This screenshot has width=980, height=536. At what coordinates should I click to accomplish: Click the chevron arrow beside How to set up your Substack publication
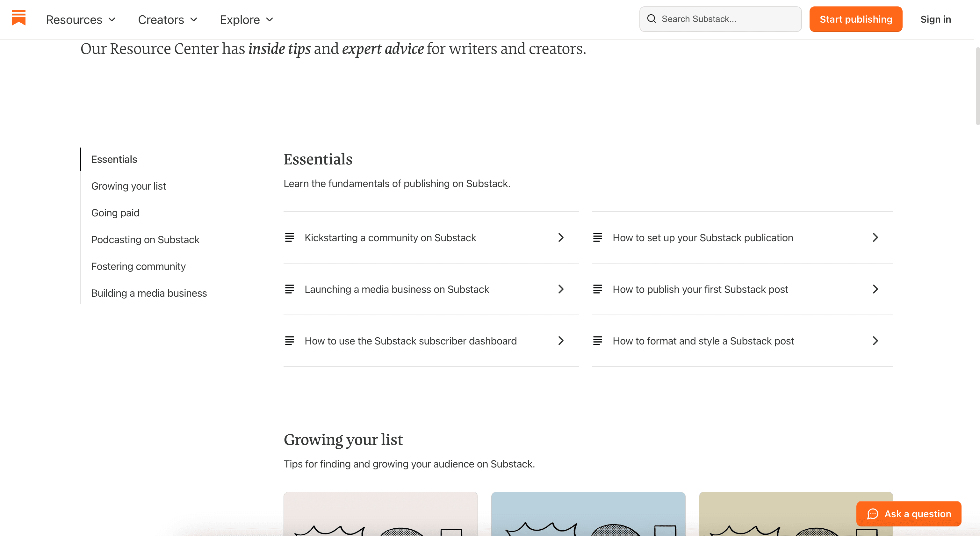tap(875, 237)
